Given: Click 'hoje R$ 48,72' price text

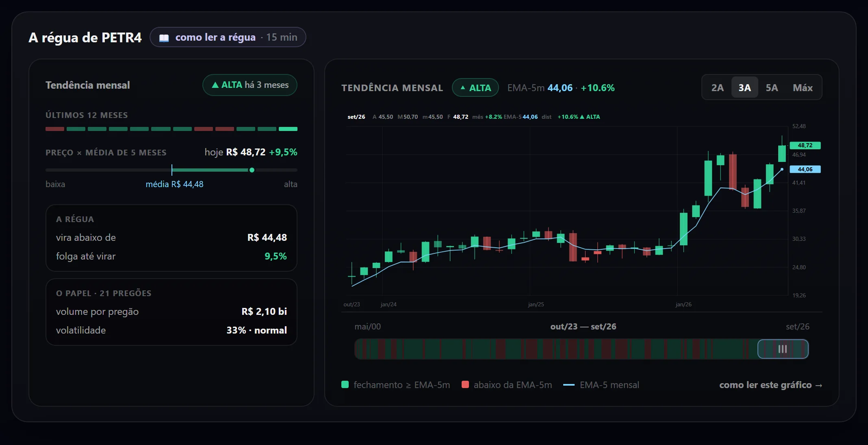Looking at the screenshot, I should [x=235, y=152].
